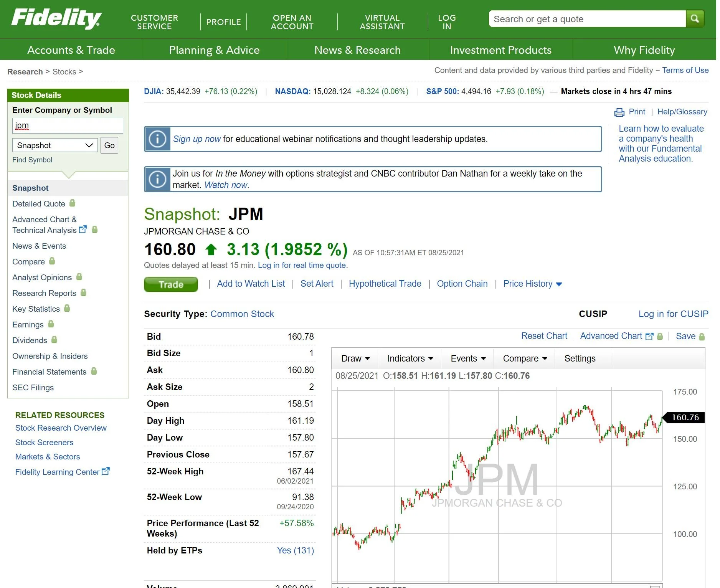The width and height of the screenshot is (720, 588).
Task: Click the lock icon beside Key Statistics
Action: (x=67, y=308)
